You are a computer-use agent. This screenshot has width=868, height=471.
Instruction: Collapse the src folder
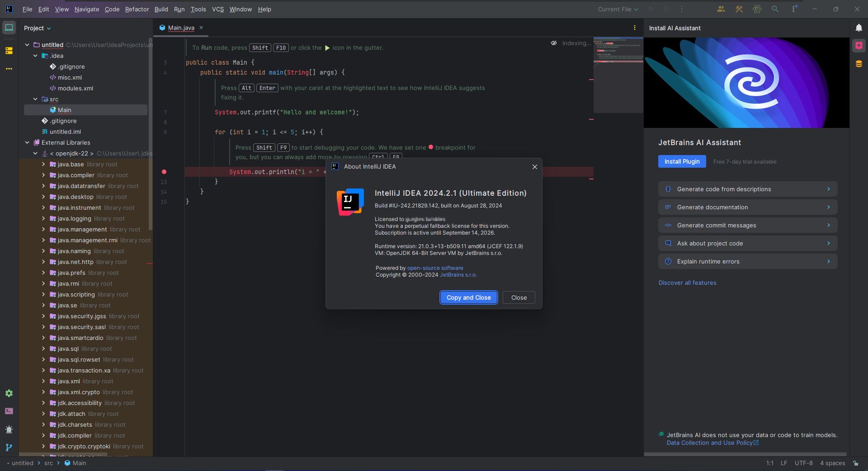35,99
